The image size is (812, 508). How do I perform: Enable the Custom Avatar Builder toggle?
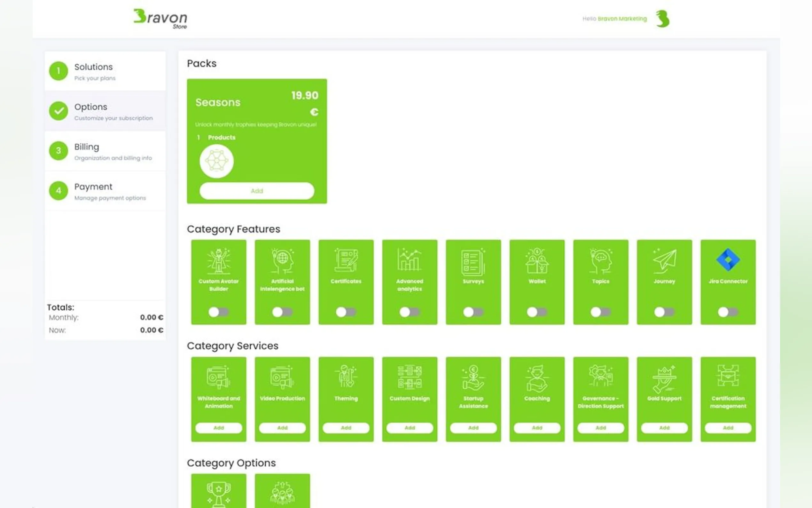tap(219, 312)
